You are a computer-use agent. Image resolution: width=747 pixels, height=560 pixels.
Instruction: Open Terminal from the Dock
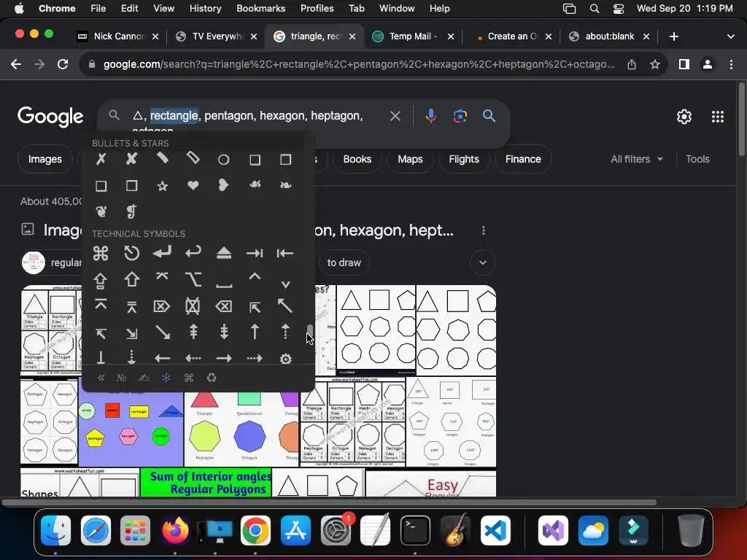tap(415, 531)
